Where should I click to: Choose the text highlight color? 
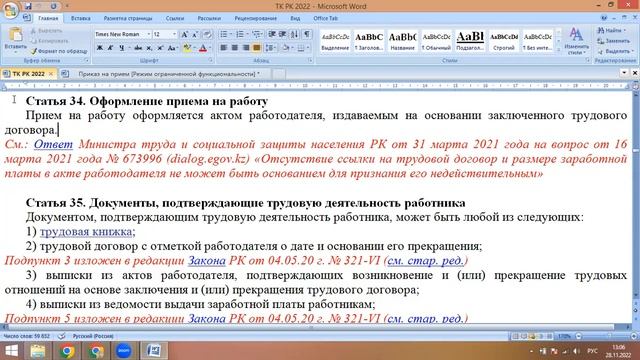pyautogui.click(x=187, y=48)
